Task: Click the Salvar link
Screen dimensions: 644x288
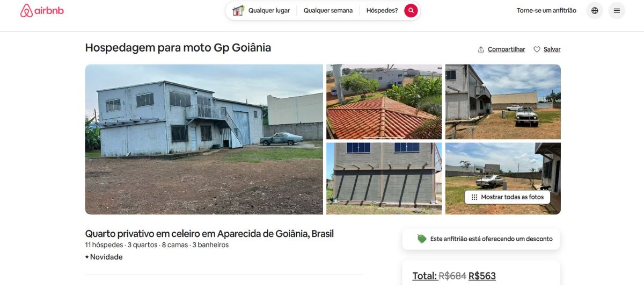Action: coord(552,49)
